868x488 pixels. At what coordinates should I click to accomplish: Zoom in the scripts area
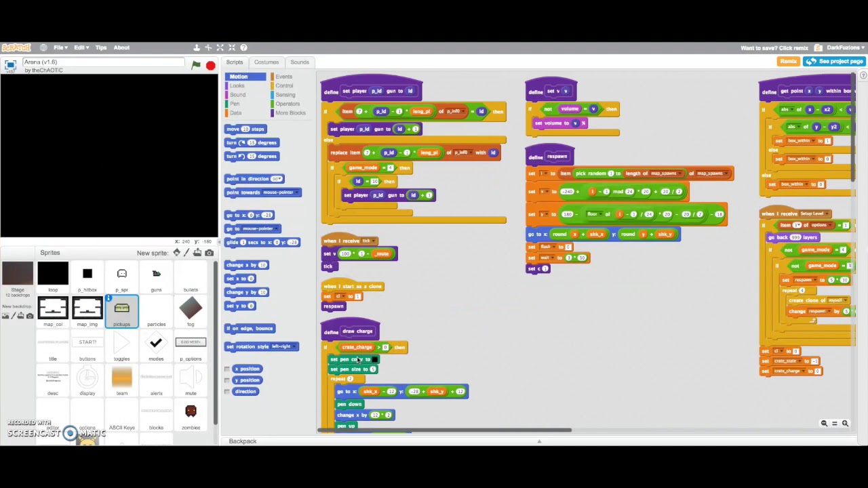tap(845, 424)
